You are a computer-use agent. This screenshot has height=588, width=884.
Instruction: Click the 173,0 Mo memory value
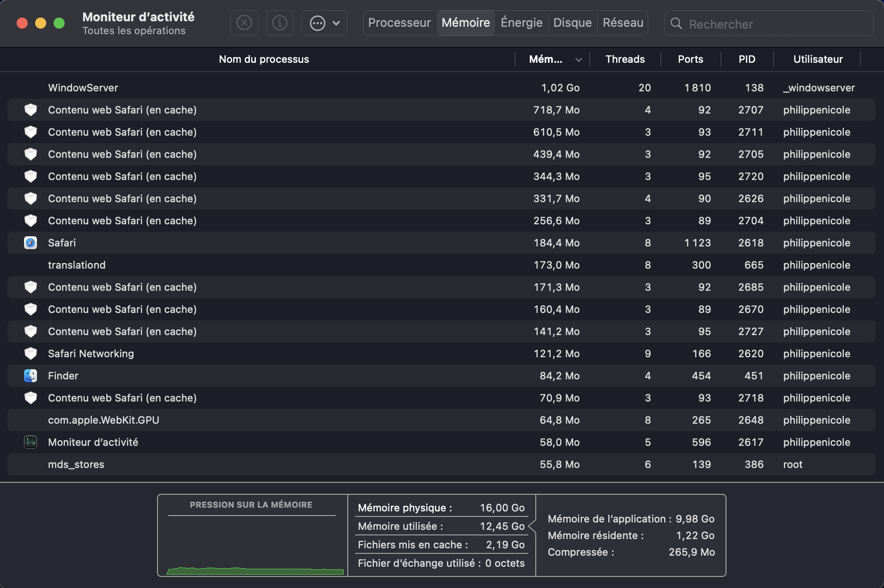pyautogui.click(x=557, y=265)
